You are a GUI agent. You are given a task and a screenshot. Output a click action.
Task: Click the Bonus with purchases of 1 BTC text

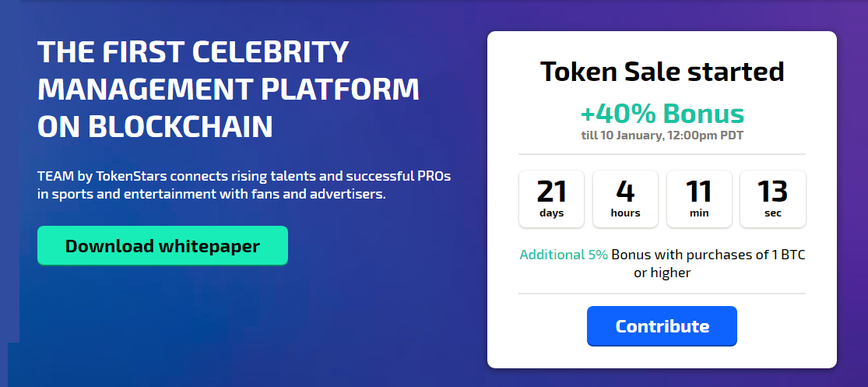click(708, 255)
